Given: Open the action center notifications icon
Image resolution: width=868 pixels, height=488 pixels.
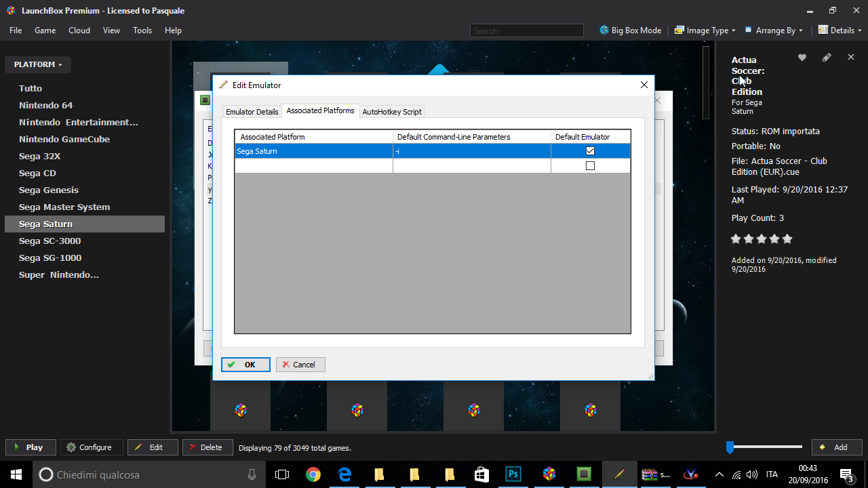Looking at the screenshot, I should [x=847, y=475].
